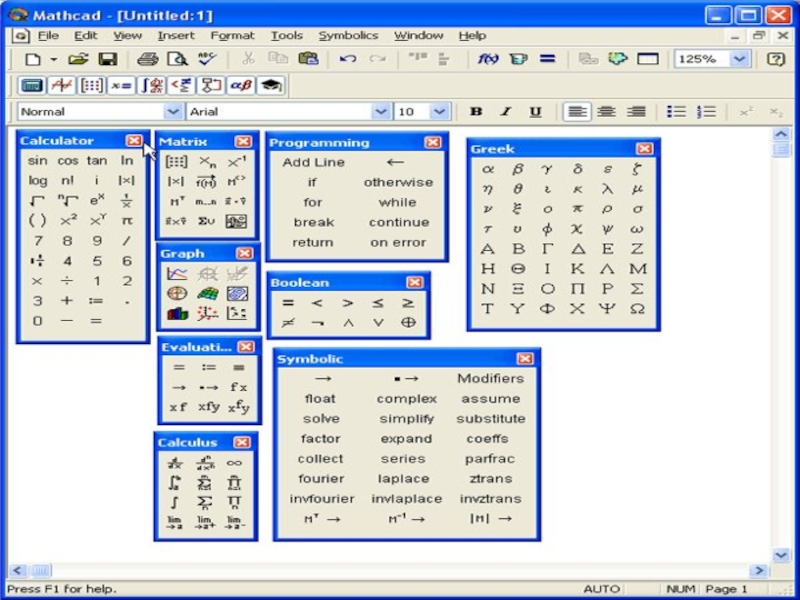The height and width of the screenshot is (600, 800).
Task: Click the sin button in the Calculator panel
Action: 37,161
